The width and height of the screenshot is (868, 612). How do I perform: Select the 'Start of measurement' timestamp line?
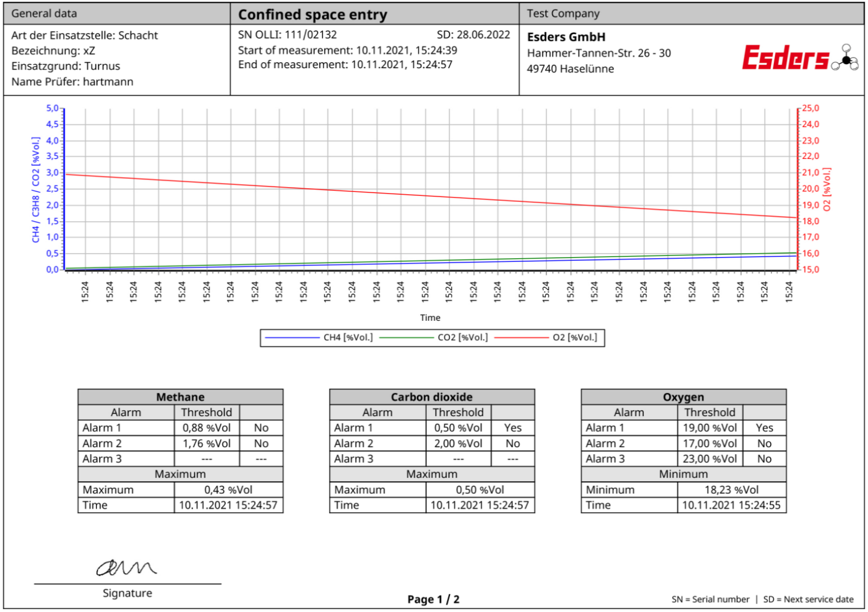[x=347, y=50]
